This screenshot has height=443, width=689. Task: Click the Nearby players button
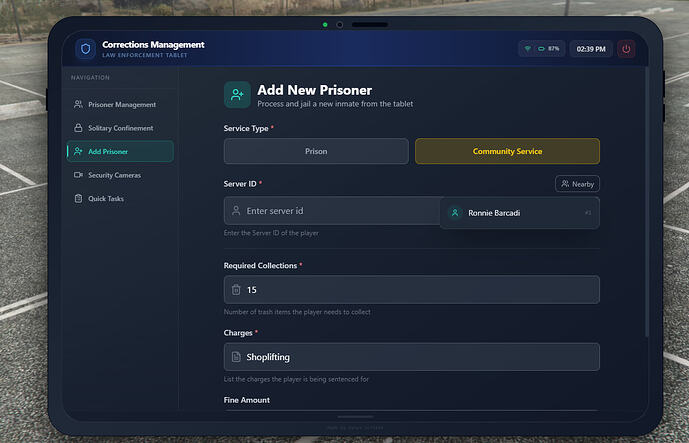click(x=577, y=184)
